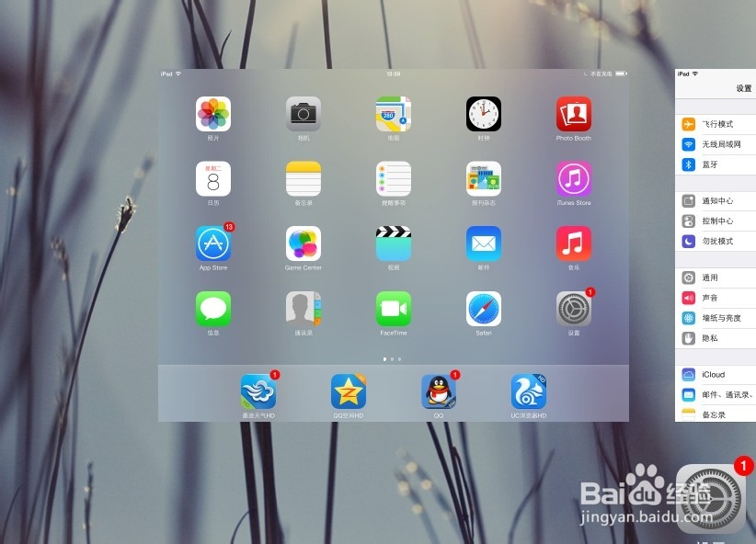Open the Photos app on home screen card
The image size is (756, 544).
point(213,114)
